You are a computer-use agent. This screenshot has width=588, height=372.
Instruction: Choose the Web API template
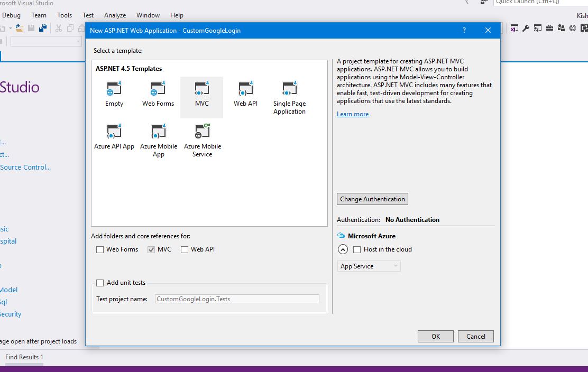pyautogui.click(x=246, y=94)
